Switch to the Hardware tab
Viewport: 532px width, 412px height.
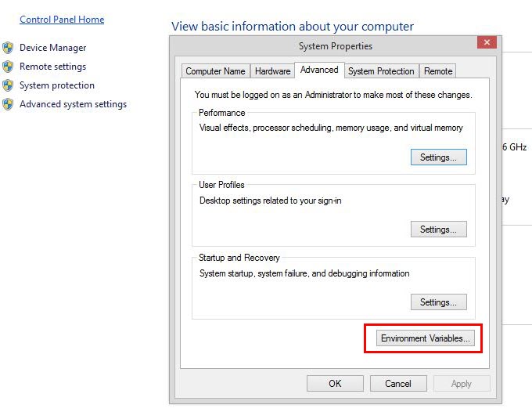(x=272, y=71)
